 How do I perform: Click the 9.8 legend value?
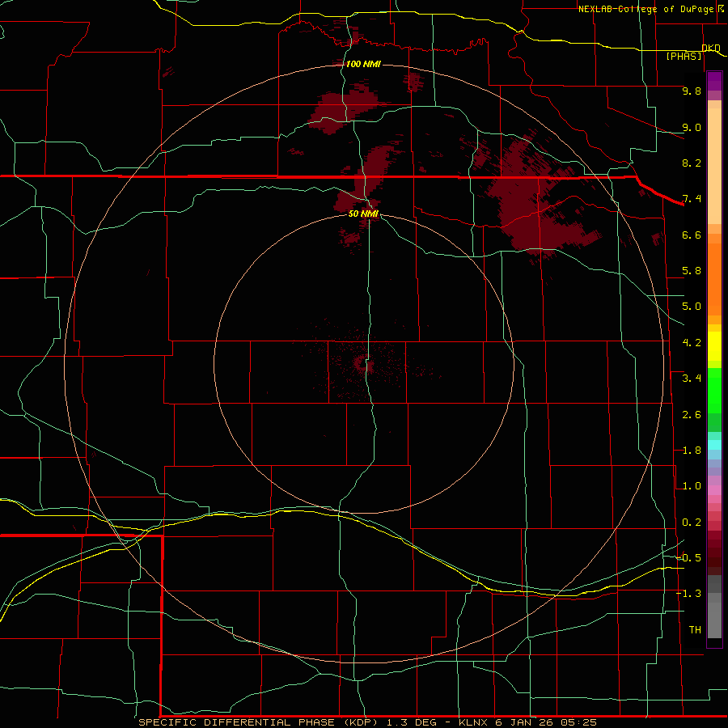point(692,91)
